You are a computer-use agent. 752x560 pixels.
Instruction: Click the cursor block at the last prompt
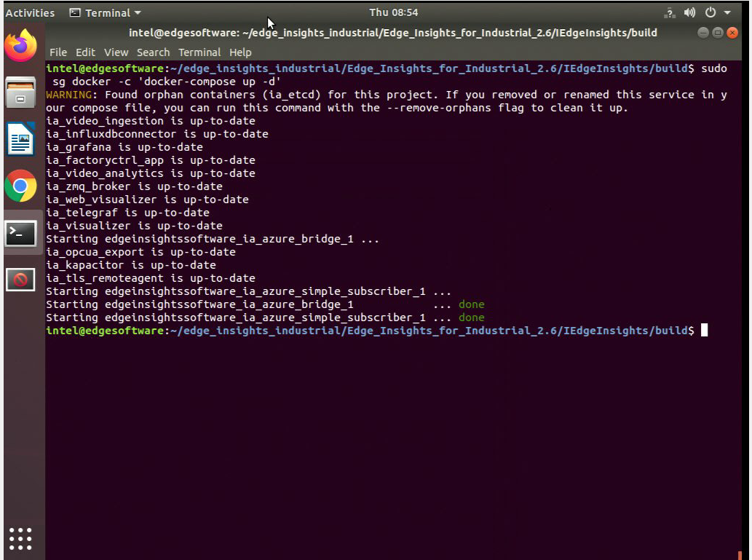(704, 330)
